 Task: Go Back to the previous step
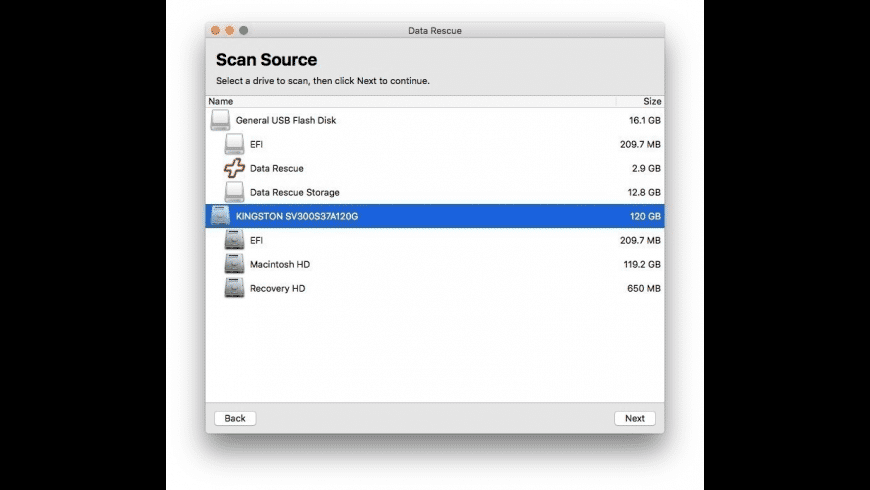pyautogui.click(x=235, y=418)
